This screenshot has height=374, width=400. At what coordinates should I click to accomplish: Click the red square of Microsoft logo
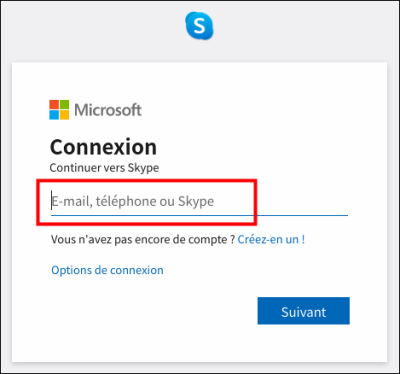pyautogui.click(x=54, y=104)
